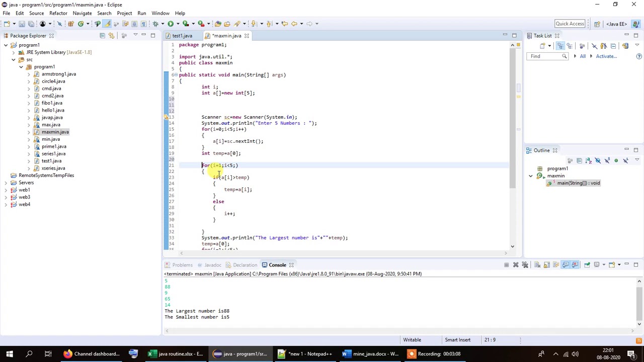This screenshot has width=644, height=362.
Task: Open the Navigate menu
Action: coord(82,13)
